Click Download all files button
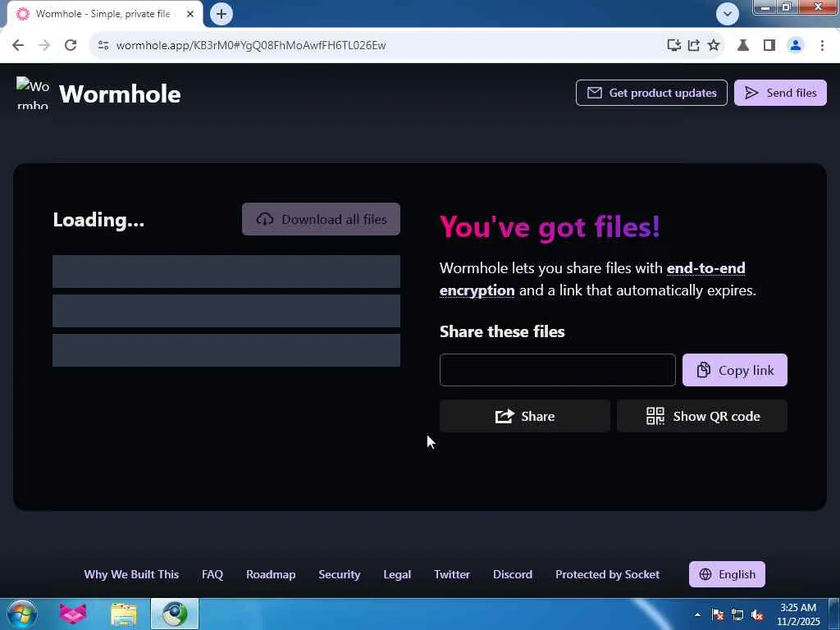 pyautogui.click(x=321, y=219)
